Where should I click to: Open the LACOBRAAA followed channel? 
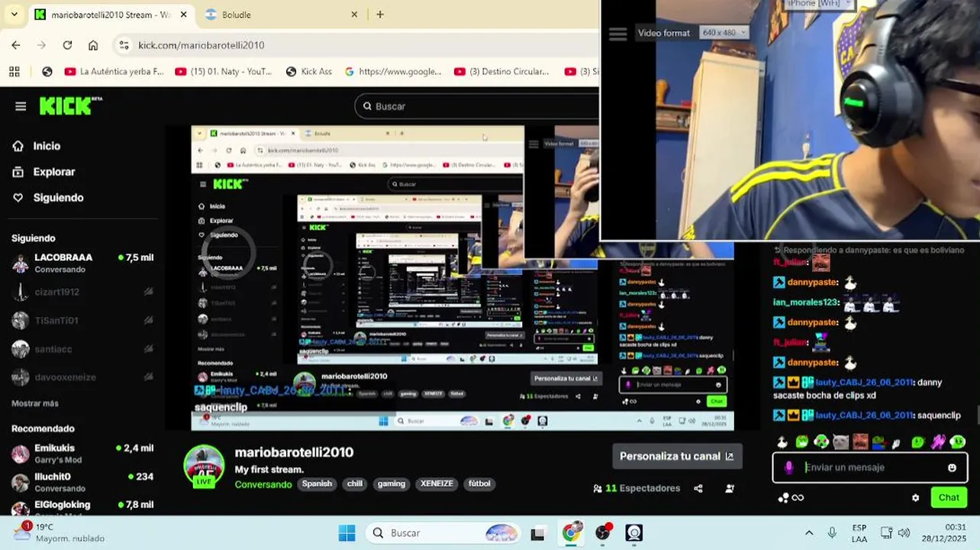[82, 263]
